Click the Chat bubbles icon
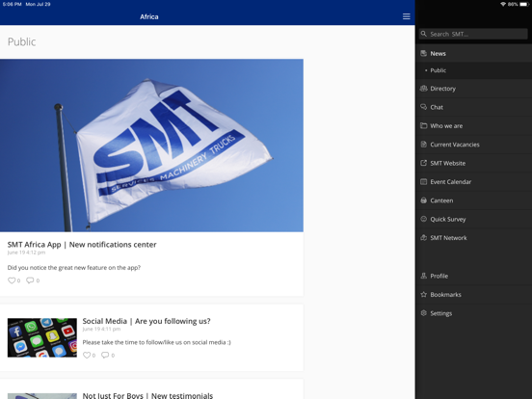 423,107
